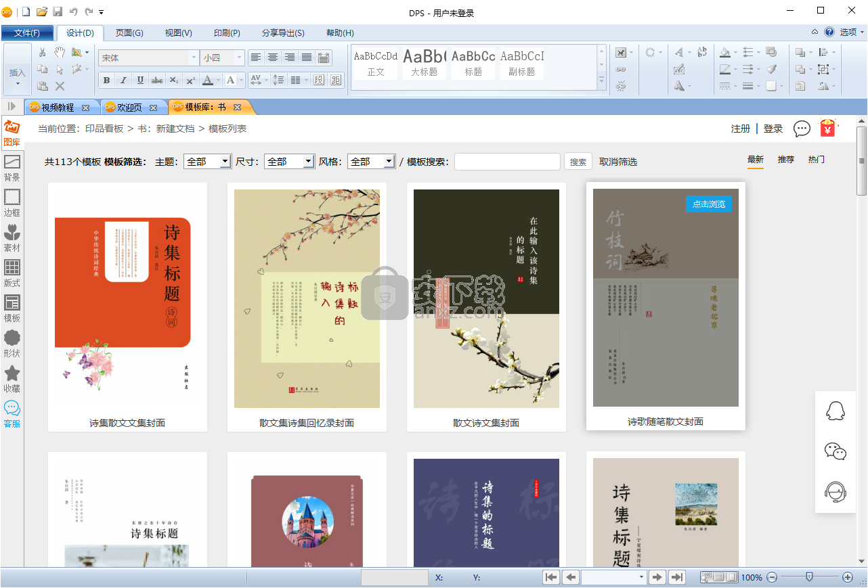The image size is (868, 588).
Task: Click the format painter brush icon
Action: (771, 69)
